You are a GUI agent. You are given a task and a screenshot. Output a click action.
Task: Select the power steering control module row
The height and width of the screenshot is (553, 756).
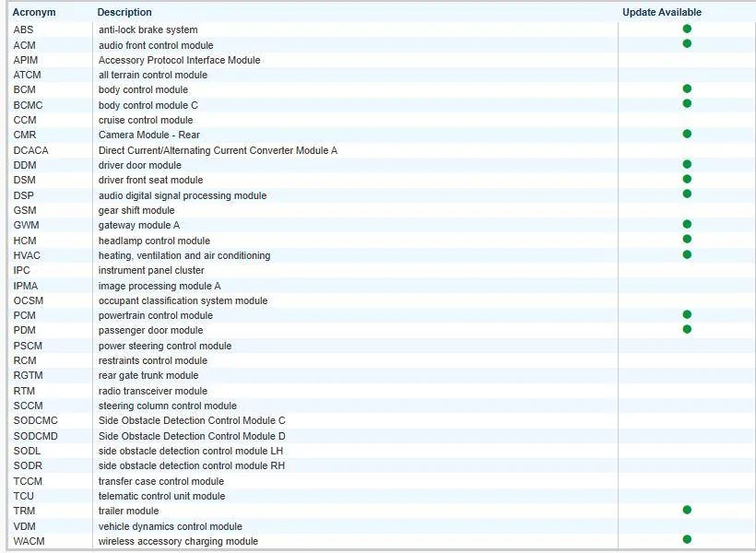pyautogui.click(x=165, y=346)
